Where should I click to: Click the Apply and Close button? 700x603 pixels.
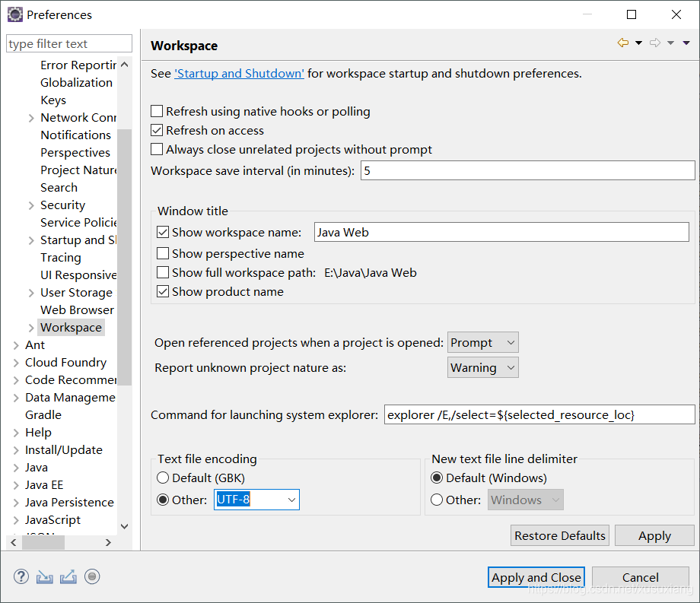pos(536,577)
